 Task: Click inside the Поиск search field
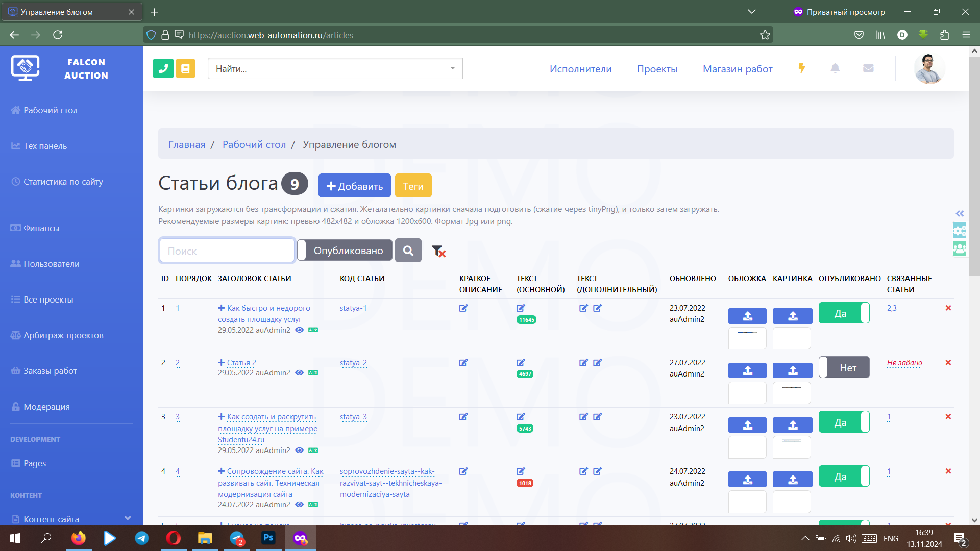click(x=227, y=251)
